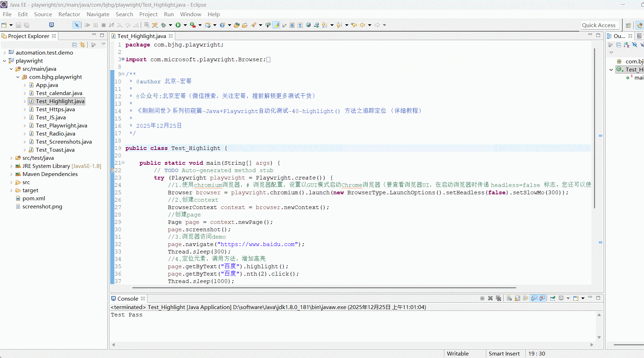Click the New file toolbar icon
This screenshot has height=358, width=644.
pyautogui.click(x=4, y=25)
